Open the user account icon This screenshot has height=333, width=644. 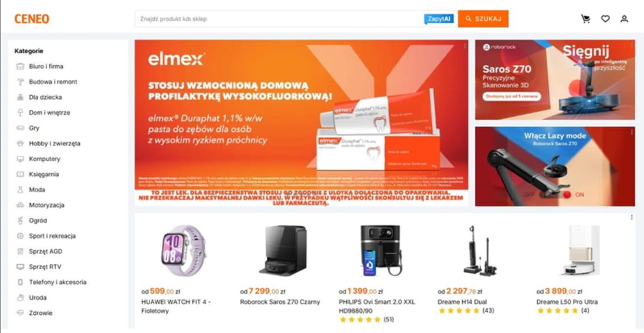tap(624, 19)
